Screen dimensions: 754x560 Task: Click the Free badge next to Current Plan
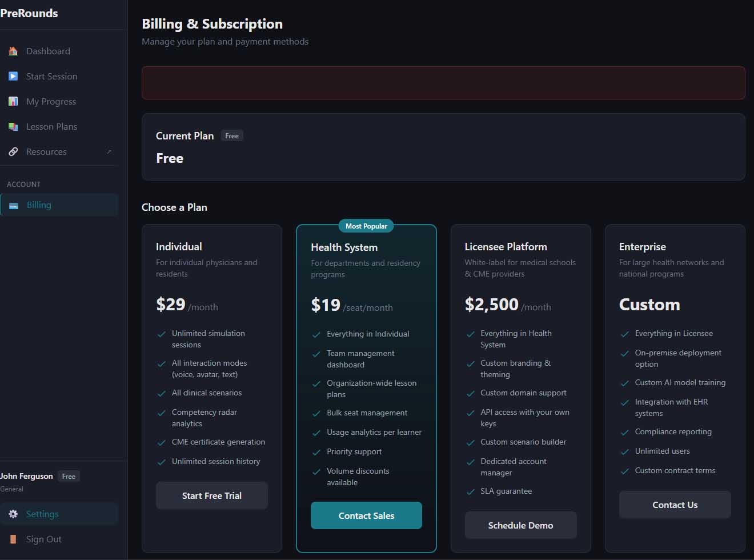point(232,135)
